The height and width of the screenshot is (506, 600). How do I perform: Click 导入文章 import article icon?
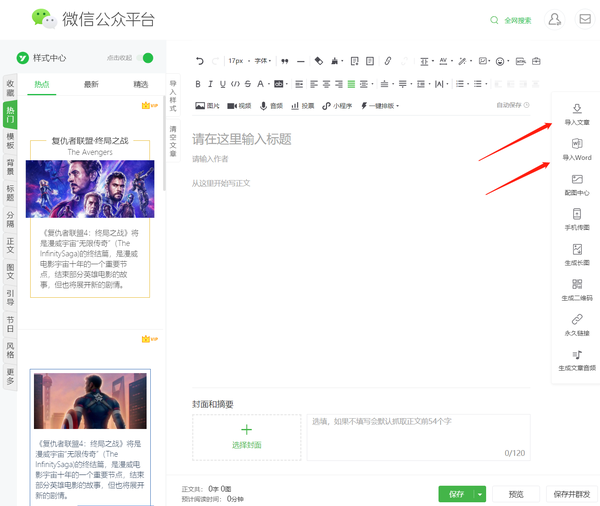point(577,114)
